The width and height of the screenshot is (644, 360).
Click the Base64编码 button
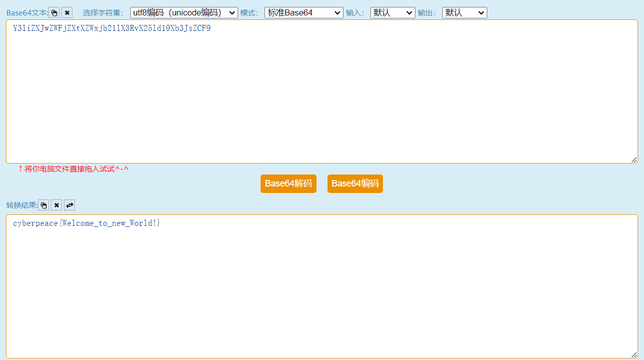tap(355, 183)
